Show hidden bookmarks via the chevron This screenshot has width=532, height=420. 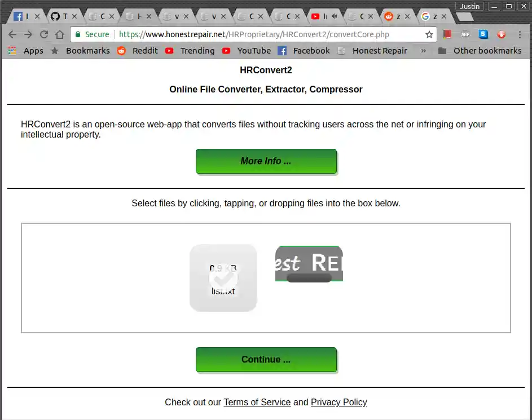tap(424, 50)
